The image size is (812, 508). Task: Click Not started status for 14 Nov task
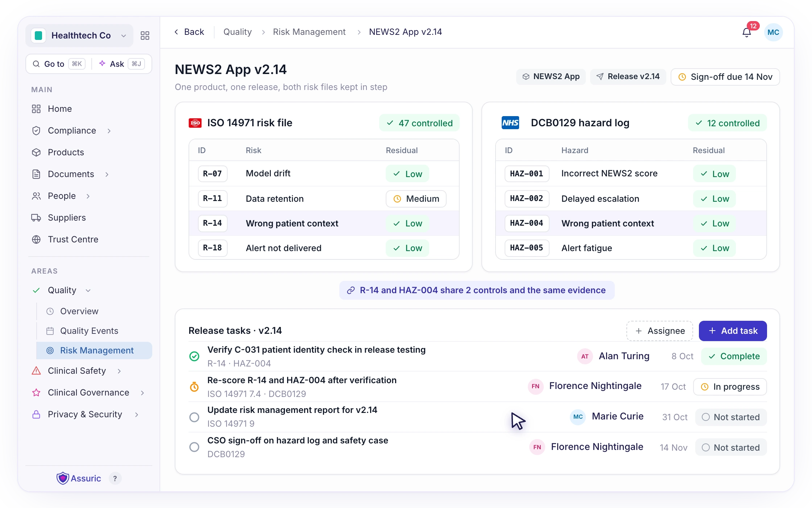(x=731, y=448)
